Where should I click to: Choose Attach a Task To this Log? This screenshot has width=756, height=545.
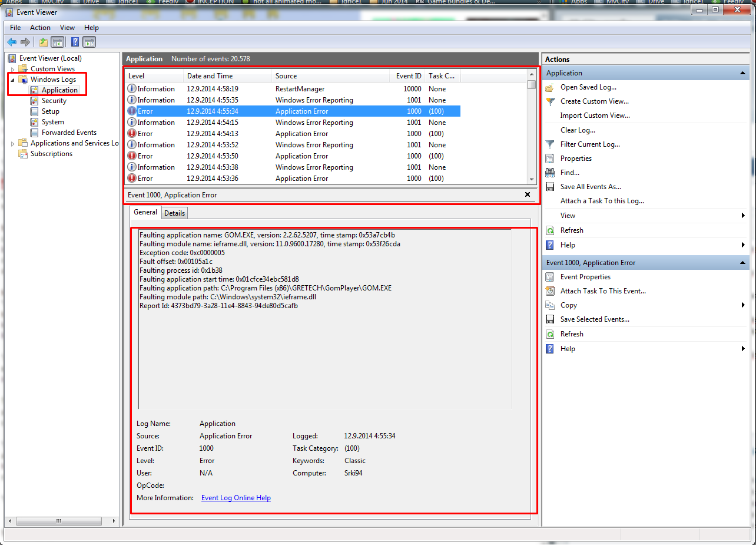point(602,201)
